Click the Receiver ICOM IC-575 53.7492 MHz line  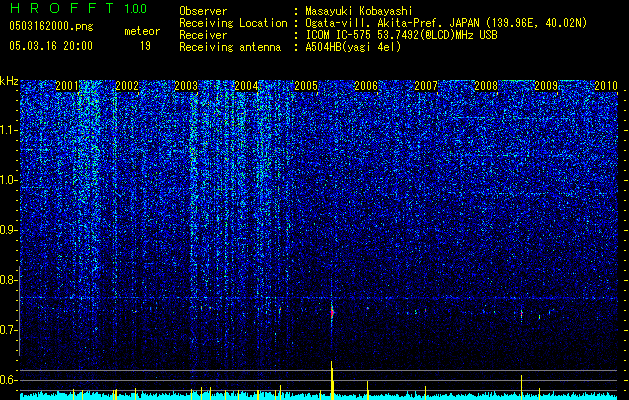tap(401, 35)
